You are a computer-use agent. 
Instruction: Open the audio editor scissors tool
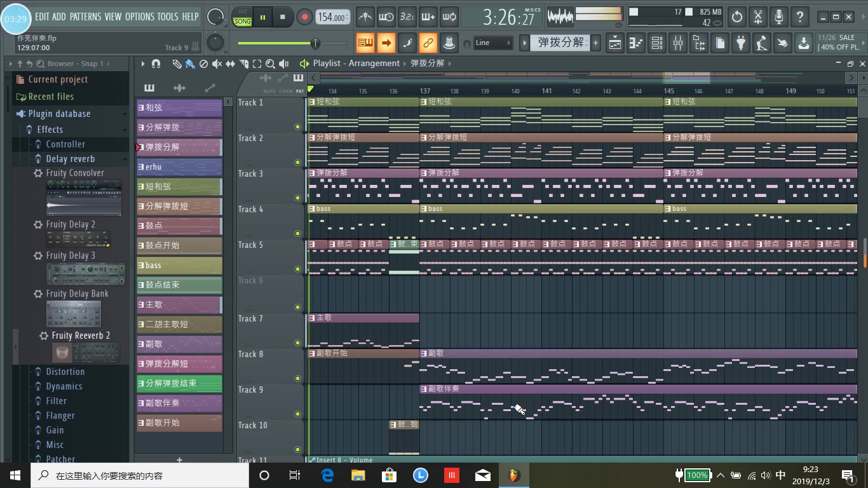(x=758, y=17)
